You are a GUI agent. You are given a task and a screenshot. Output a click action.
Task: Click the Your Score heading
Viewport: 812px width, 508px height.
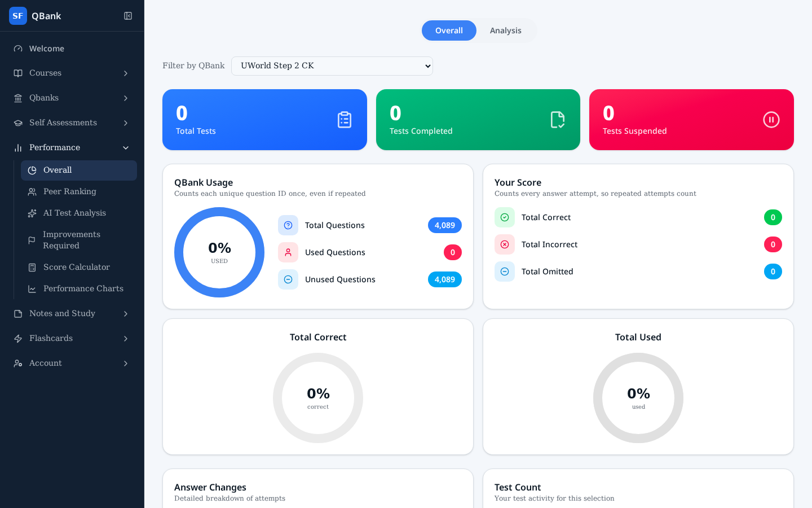click(518, 182)
